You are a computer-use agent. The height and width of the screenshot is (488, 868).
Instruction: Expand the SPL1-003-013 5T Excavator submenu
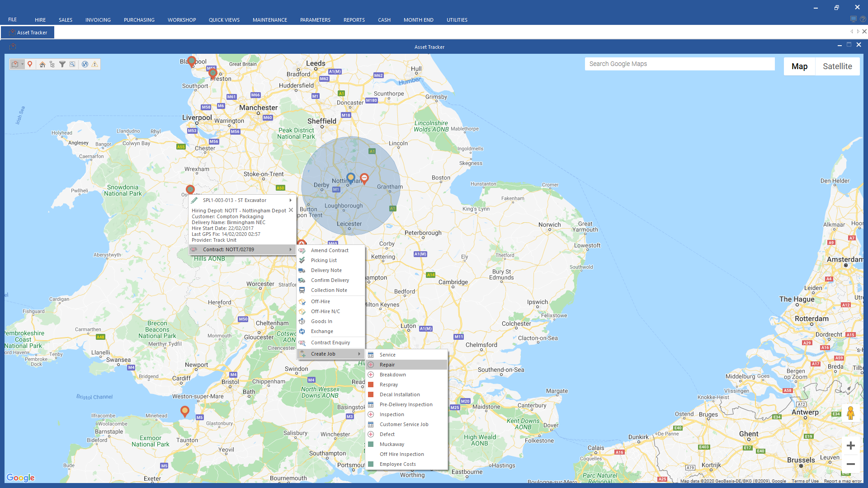242,200
